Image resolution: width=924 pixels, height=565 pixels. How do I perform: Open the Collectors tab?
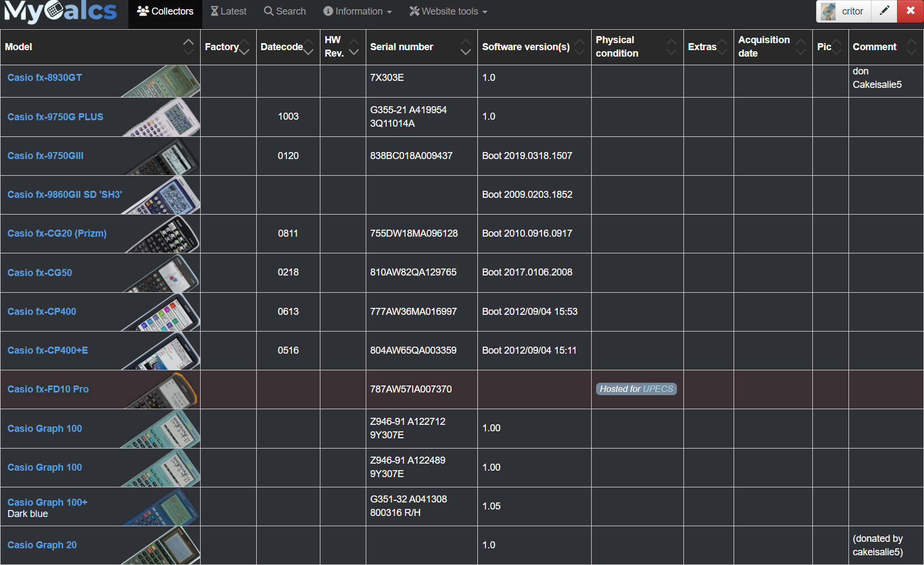click(165, 11)
